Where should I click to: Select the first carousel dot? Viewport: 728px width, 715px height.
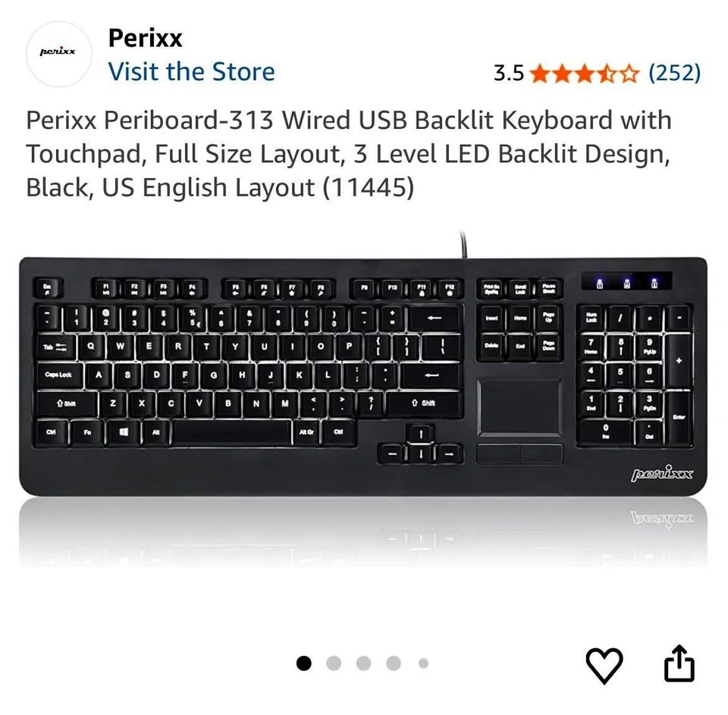tap(303, 663)
